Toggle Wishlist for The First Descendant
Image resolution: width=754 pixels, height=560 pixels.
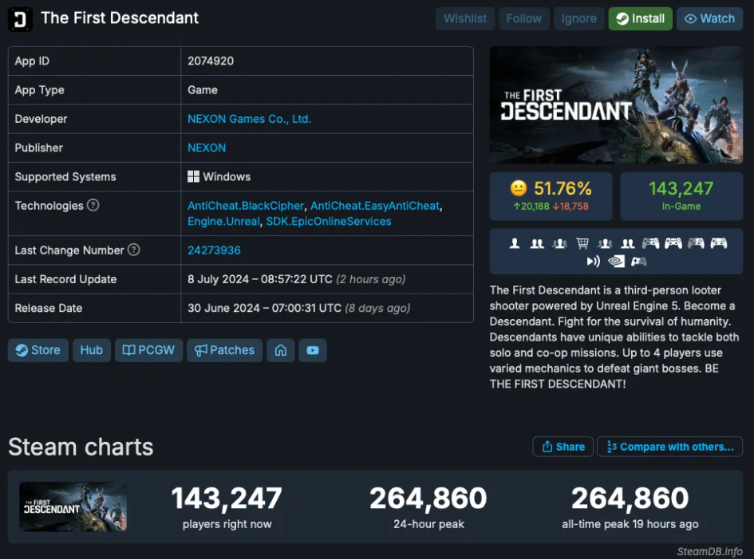click(x=465, y=19)
